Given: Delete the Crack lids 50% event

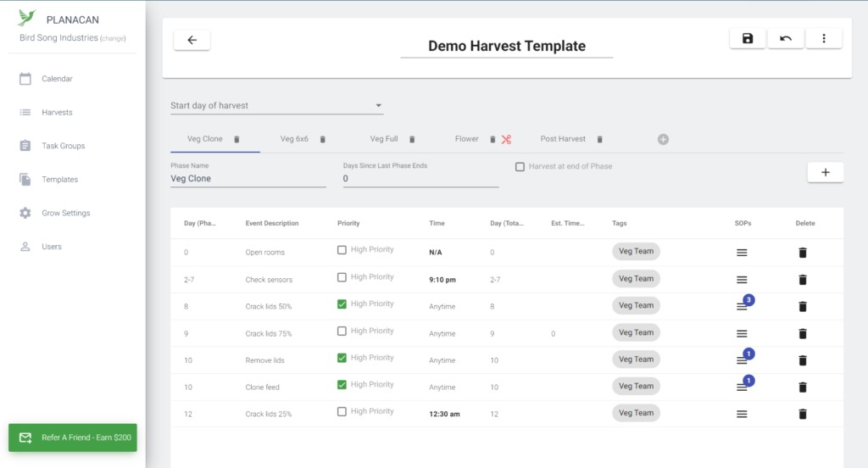Looking at the screenshot, I should pyautogui.click(x=803, y=306).
